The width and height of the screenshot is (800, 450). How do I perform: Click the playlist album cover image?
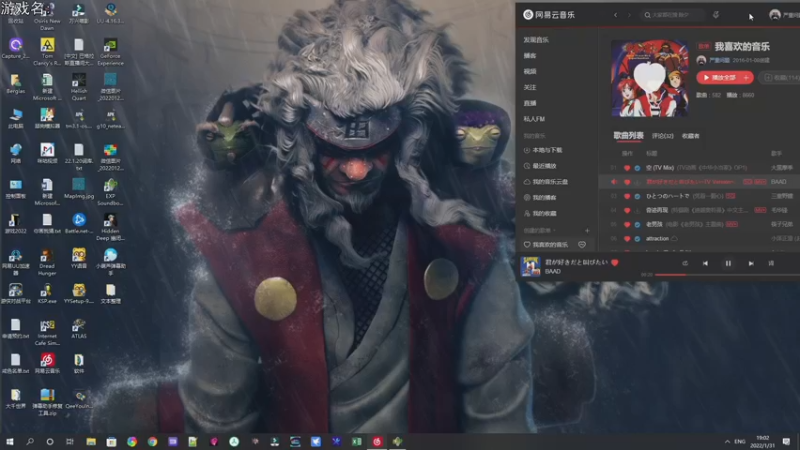tap(649, 79)
